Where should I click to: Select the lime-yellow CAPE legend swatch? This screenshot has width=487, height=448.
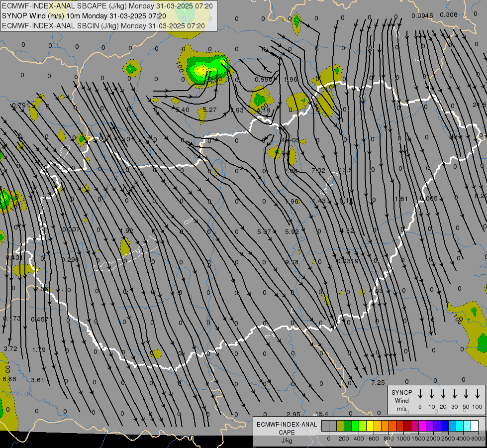tap(363, 426)
